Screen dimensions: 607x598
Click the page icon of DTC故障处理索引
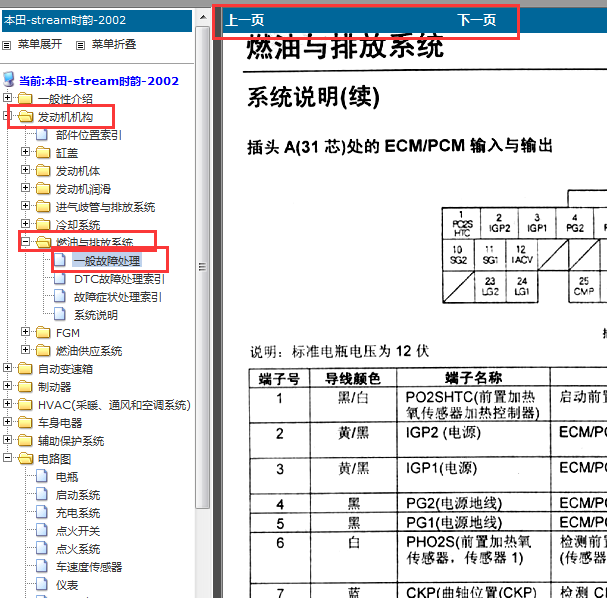[60, 278]
